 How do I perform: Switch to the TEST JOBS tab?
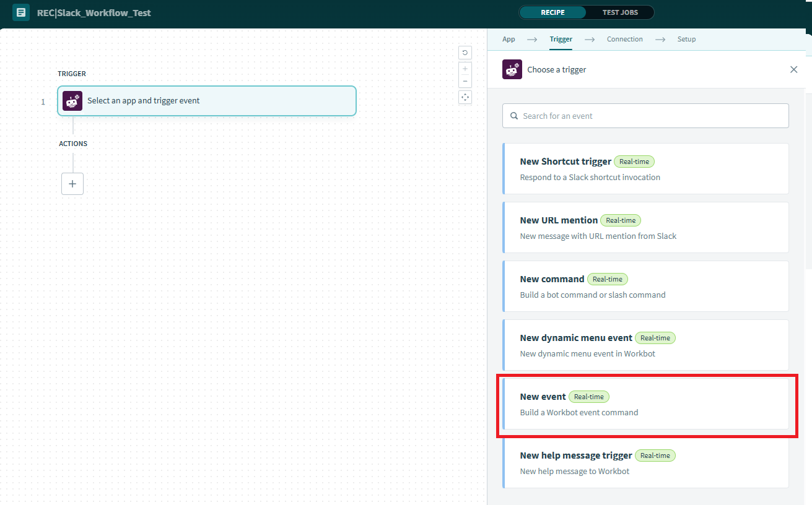619,12
